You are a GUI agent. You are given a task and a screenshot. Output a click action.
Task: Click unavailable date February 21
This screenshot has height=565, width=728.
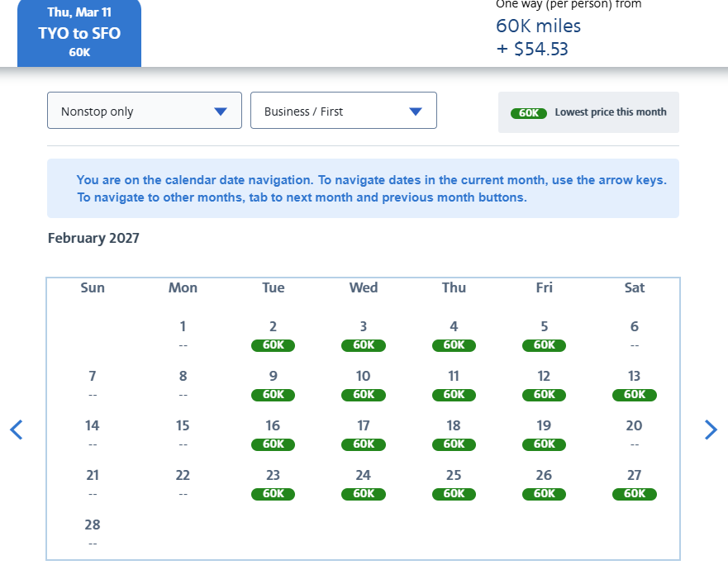click(x=93, y=483)
